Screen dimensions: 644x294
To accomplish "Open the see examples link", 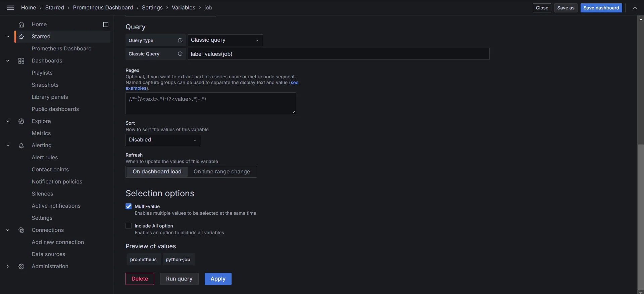I will tap(294, 83).
